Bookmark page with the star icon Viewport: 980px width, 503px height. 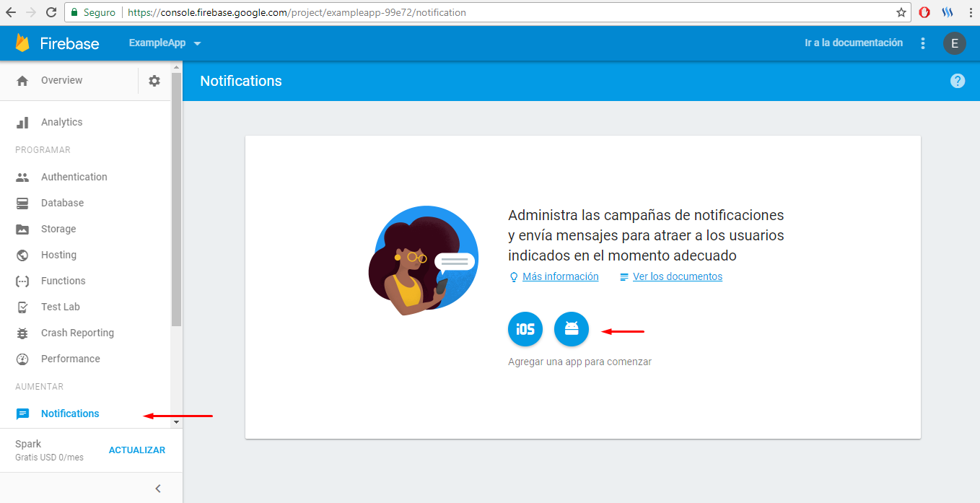pyautogui.click(x=901, y=12)
